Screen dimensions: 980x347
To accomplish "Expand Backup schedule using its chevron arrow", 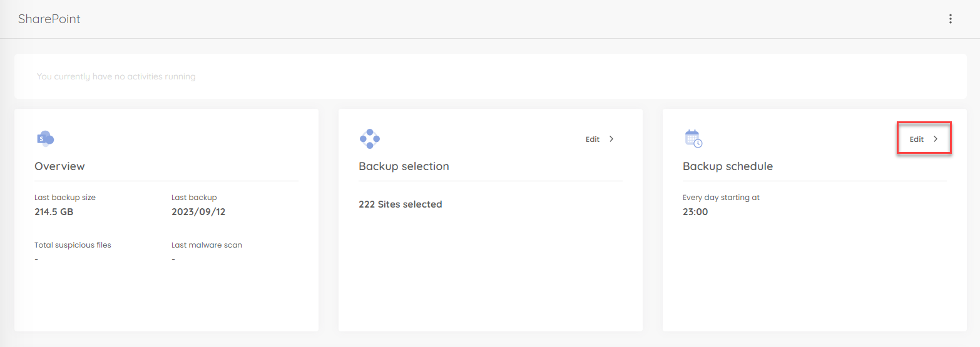I will pos(936,139).
